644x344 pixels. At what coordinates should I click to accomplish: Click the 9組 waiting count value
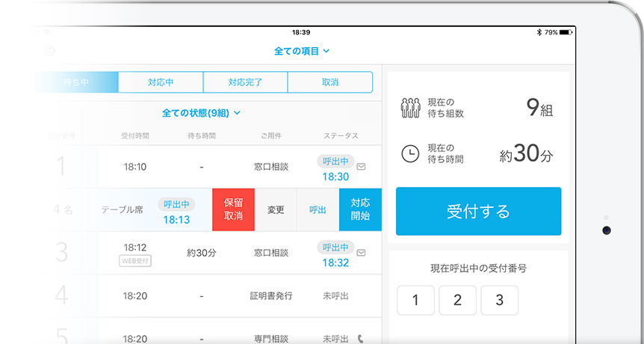(x=539, y=108)
